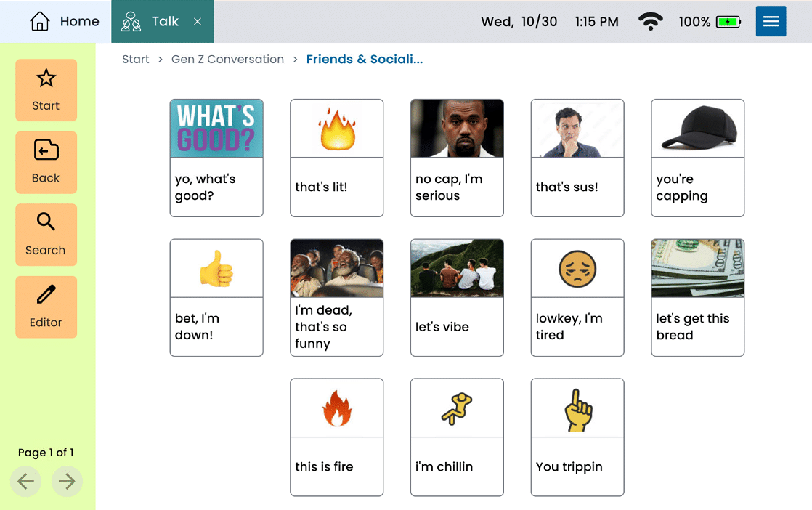Pick the "You trippin" pointing finger card
Image resolution: width=812 pixels, height=510 pixels.
click(x=577, y=437)
